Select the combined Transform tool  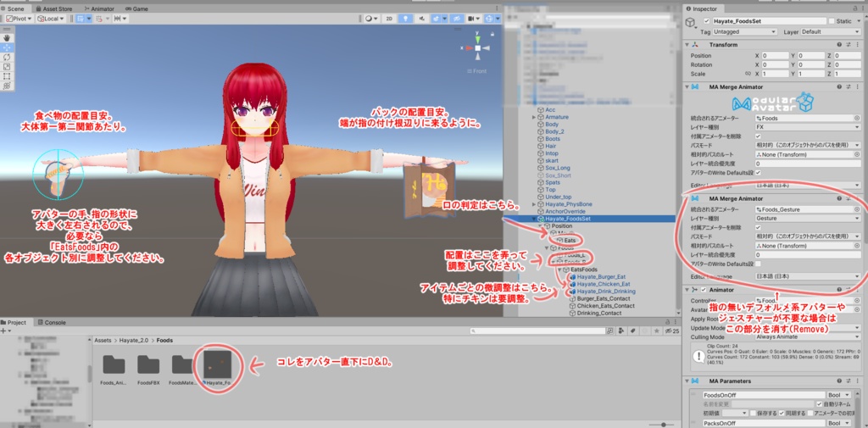tap(7, 86)
